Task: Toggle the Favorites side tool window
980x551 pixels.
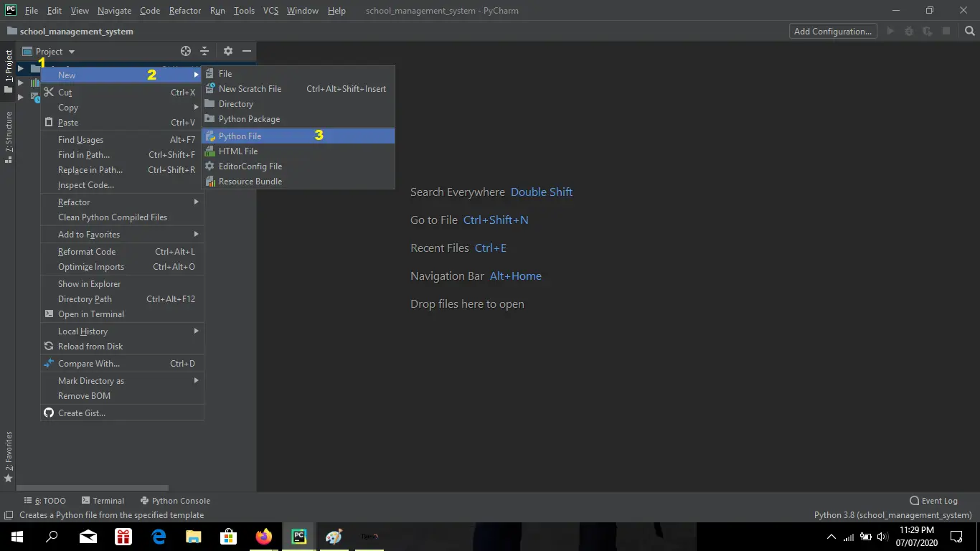Action: (9, 456)
